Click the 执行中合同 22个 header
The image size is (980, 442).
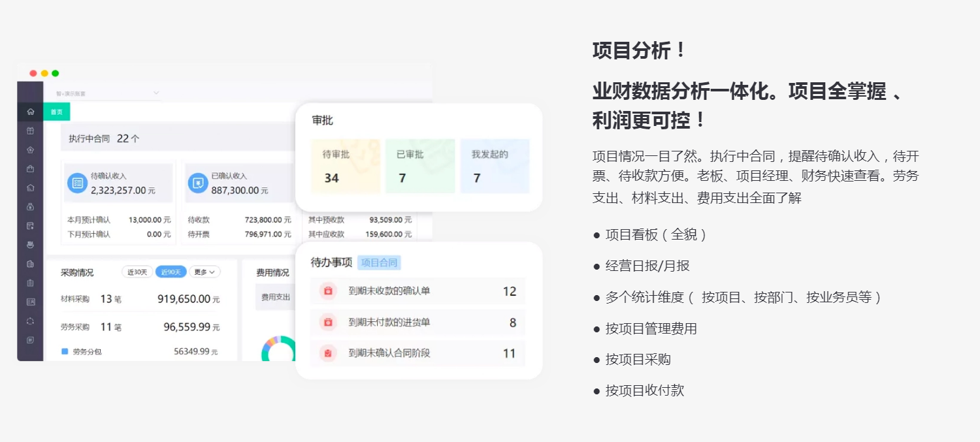104,138
